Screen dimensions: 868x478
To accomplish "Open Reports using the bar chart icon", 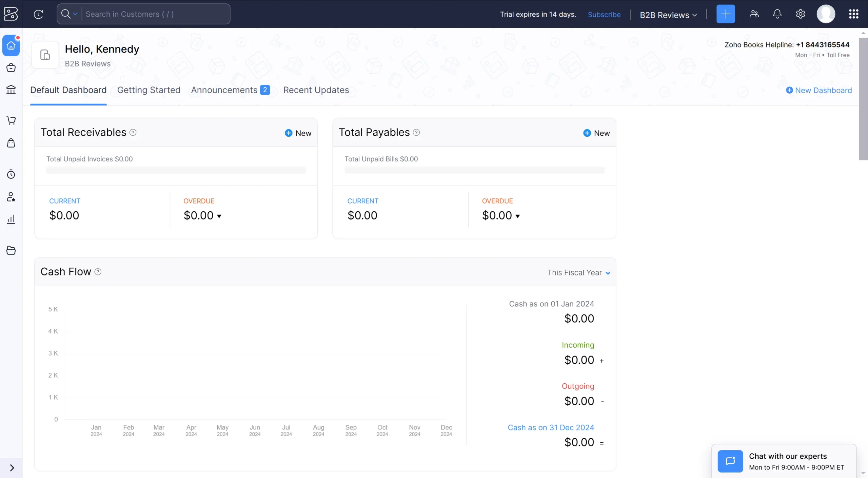I will [x=11, y=219].
